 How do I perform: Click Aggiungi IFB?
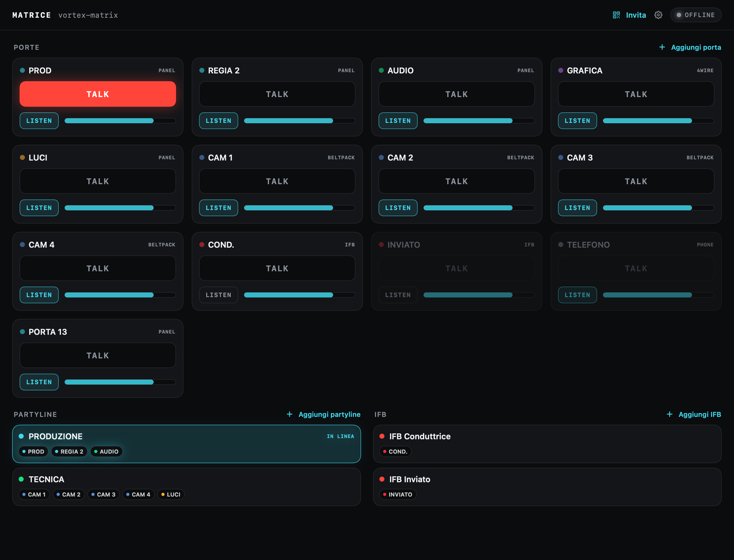click(x=700, y=414)
